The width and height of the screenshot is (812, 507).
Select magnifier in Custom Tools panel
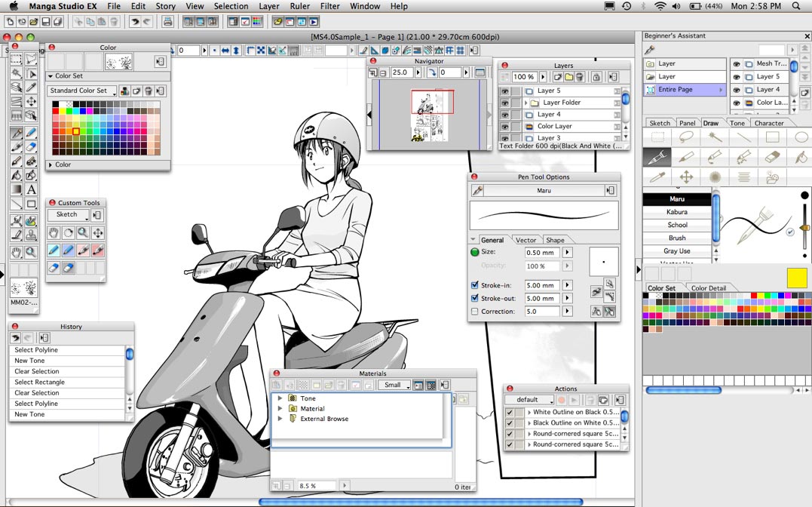(x=83, y=233)
